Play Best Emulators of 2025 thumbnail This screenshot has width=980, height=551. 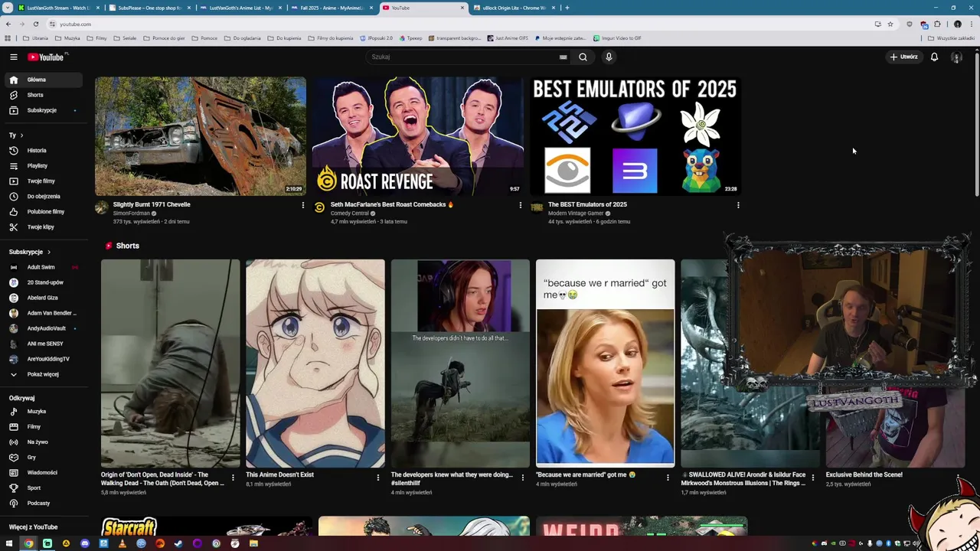coord(635,136)
